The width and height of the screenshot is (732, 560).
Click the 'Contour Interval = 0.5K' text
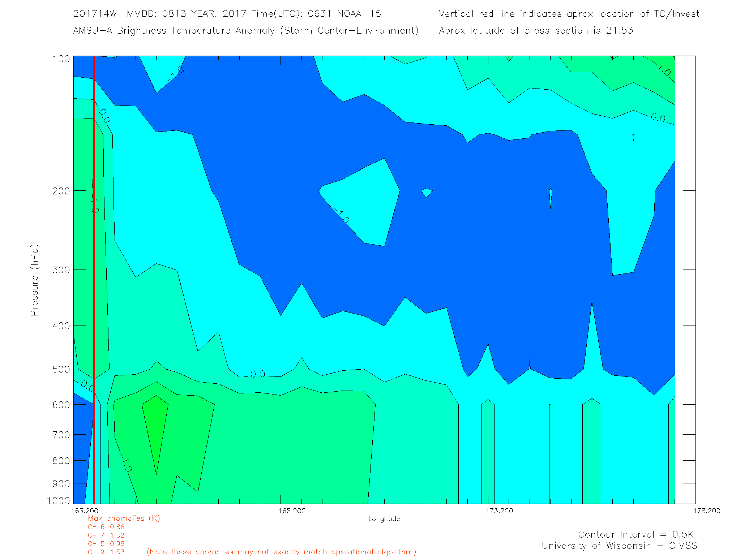point(635,534)
